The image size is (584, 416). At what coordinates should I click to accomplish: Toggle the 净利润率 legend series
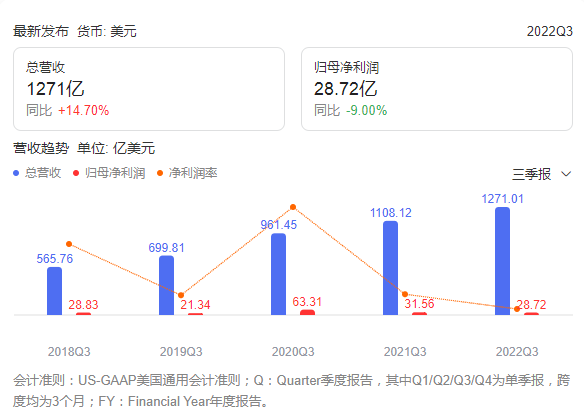pyautogui.click(x=187, y=173)
